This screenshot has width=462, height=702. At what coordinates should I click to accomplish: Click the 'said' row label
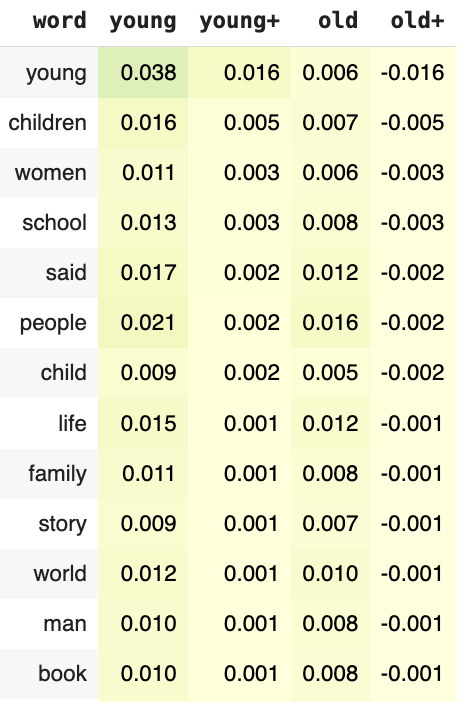(66, 273)
